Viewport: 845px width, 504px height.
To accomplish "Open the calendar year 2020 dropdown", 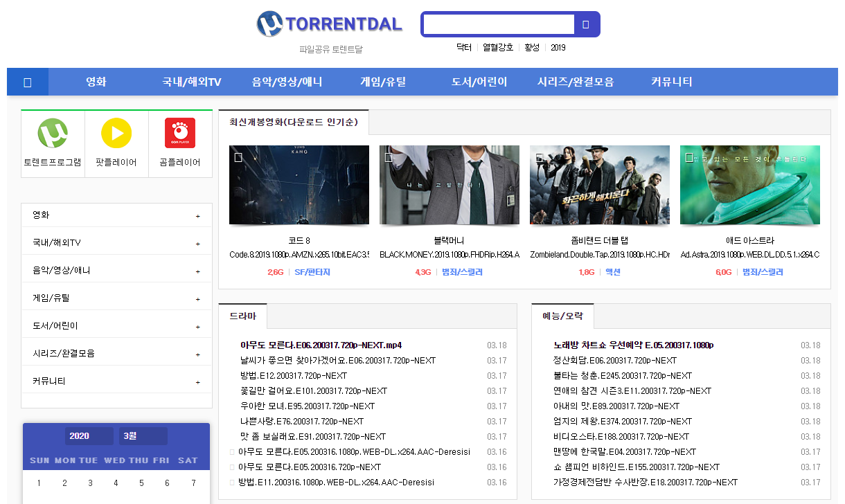I will pos(89,436).
